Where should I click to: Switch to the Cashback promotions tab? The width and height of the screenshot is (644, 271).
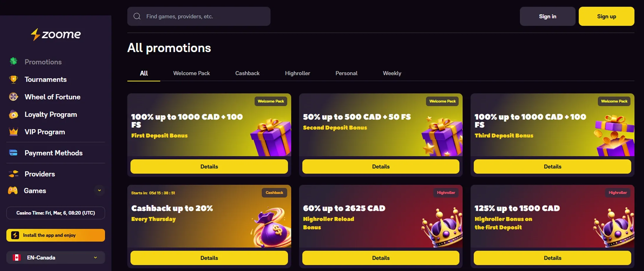tap(247, 73)
